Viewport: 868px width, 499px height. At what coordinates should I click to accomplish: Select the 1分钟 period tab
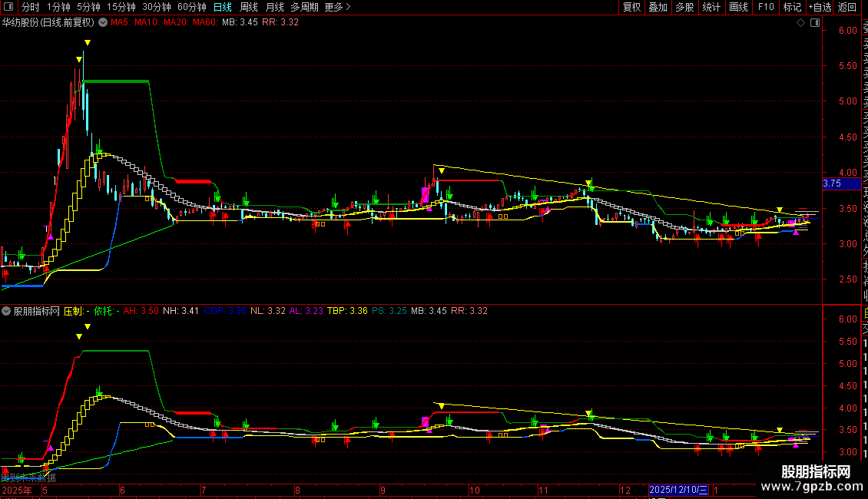(x=58, y=7)
